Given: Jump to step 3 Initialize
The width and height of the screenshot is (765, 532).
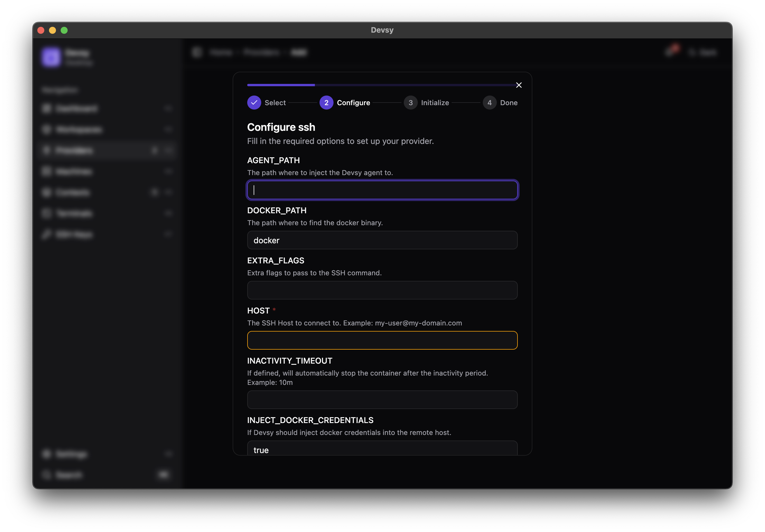Looking at the screenshot, I should coord(427,103).
